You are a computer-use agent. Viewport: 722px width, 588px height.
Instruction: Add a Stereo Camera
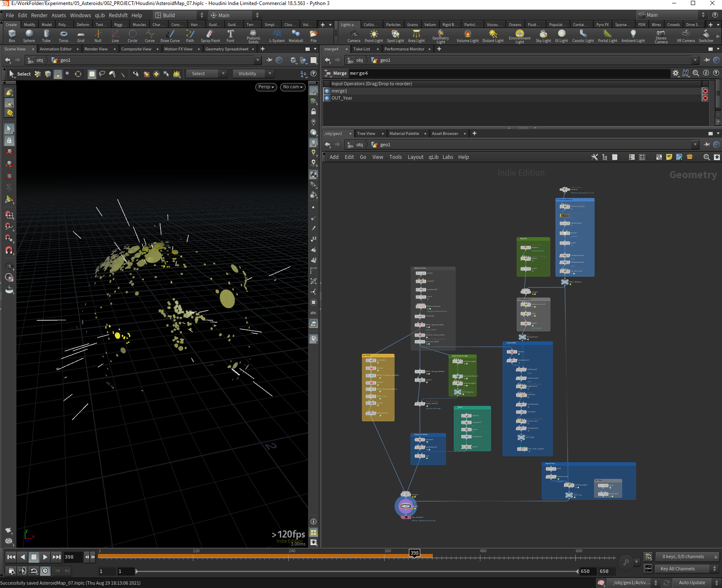click(x=661, y=37)
